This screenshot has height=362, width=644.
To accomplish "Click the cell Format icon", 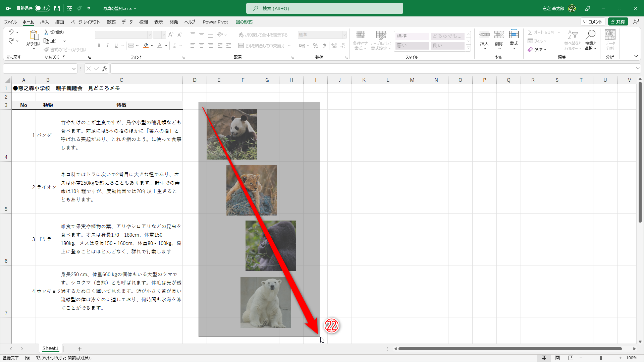I will click(x=514, y=35).
